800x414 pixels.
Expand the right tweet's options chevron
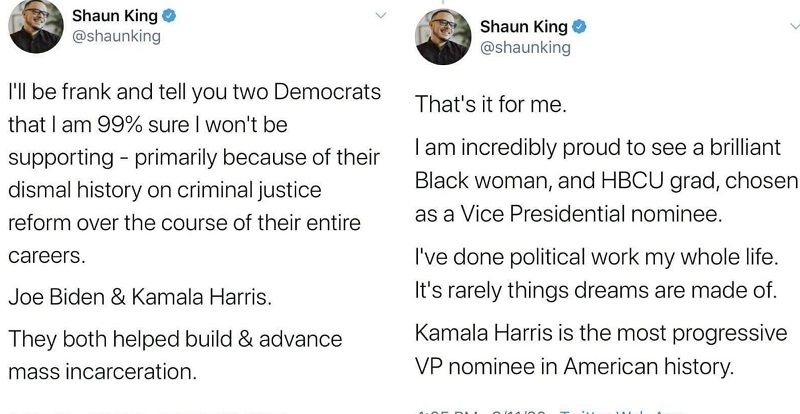(x=794, y=27)
